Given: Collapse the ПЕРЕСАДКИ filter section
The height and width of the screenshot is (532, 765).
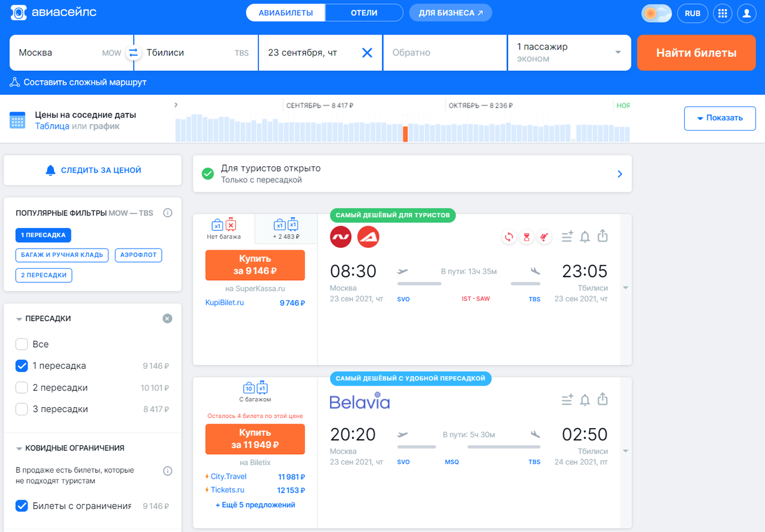Looking at the screenshot, I should (20, 319).
